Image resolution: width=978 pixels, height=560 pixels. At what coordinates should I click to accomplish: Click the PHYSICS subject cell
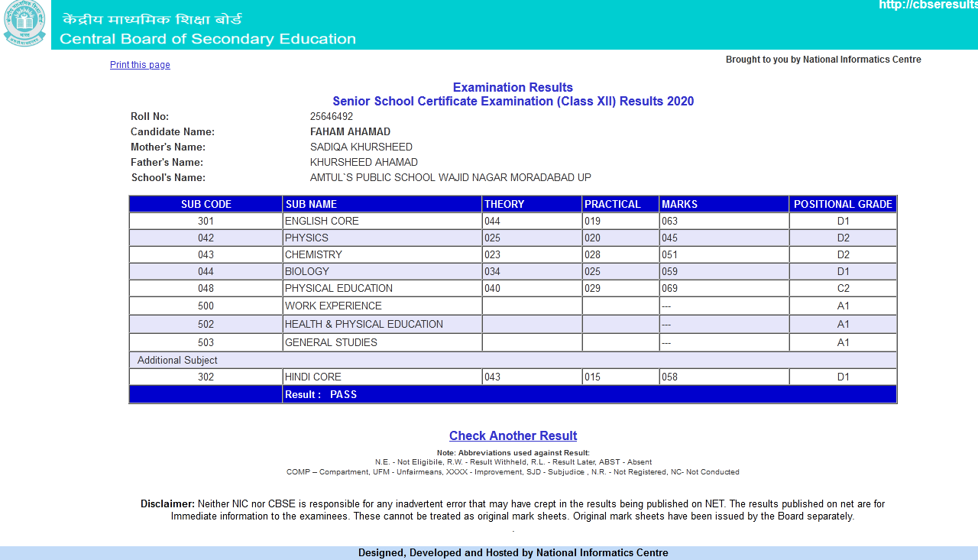(382, 238)
